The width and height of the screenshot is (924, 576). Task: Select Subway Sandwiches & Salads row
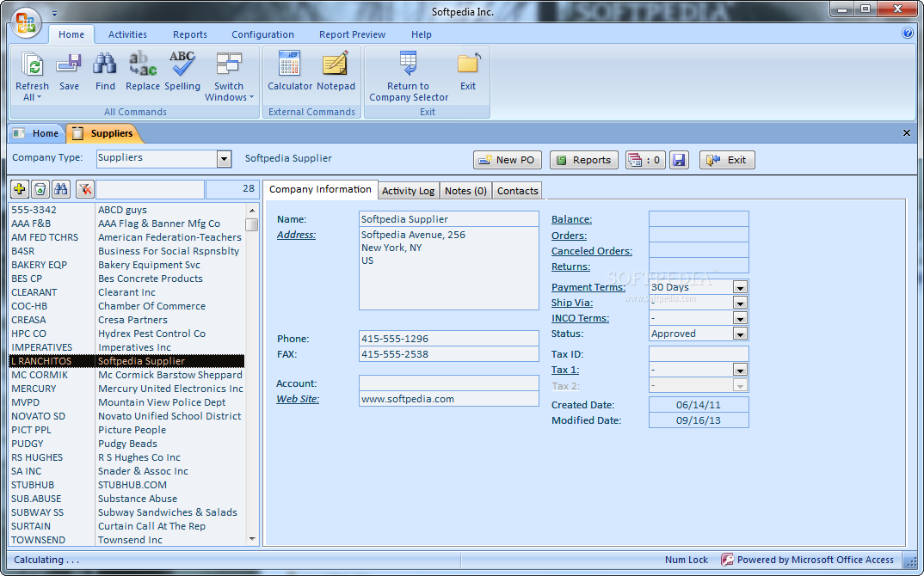coord(126,512)
